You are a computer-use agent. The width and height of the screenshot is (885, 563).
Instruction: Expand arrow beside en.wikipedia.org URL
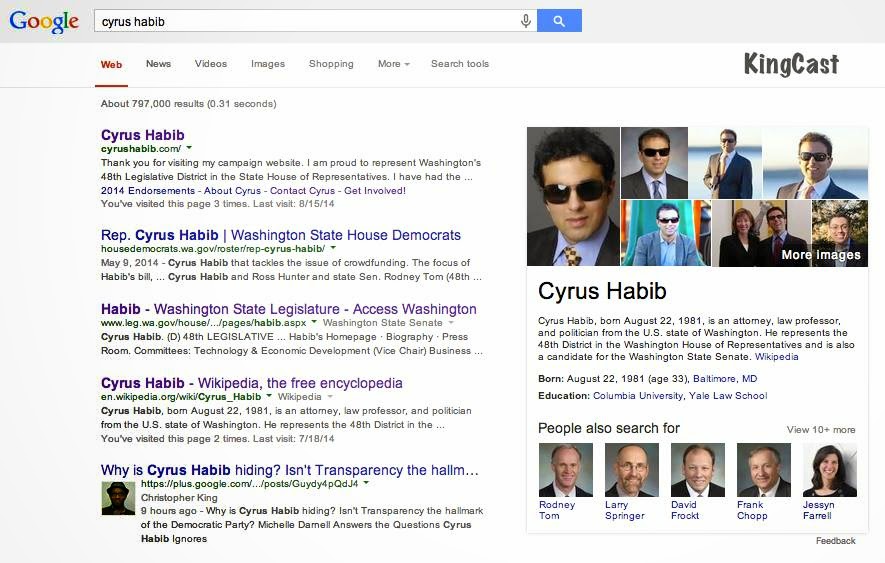point(269,396)
